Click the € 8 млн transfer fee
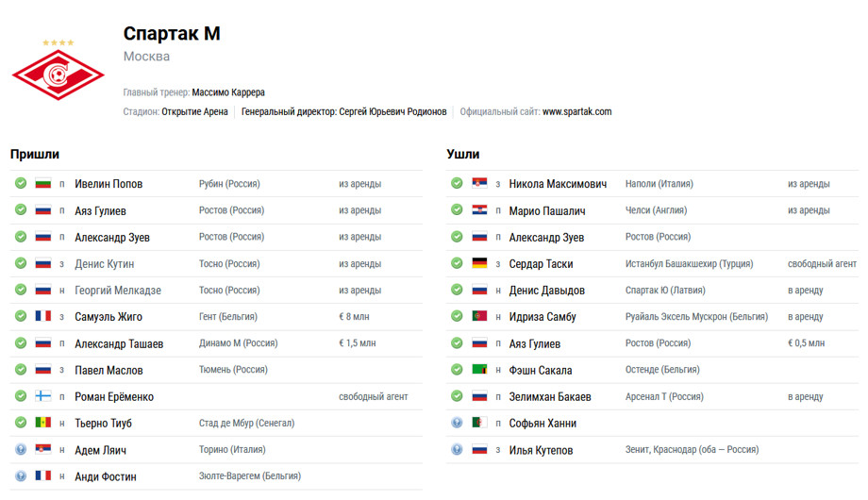This screenshot has width=868, height=500. [x=354, y=317]
